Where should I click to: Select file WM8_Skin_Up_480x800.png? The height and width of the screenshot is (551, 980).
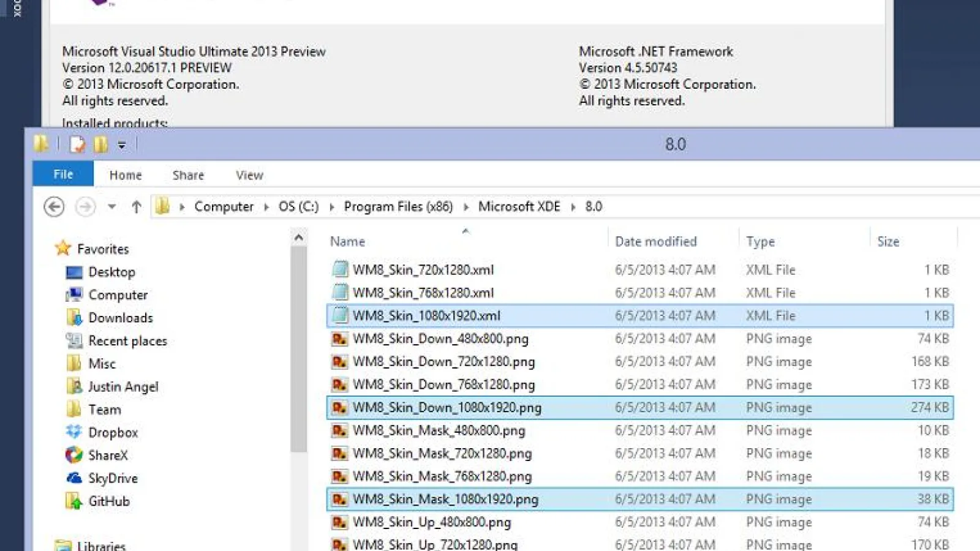(x=640, y=522)
